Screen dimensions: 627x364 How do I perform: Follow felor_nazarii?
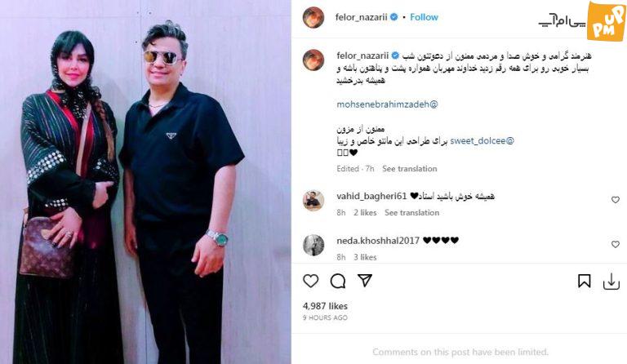coord(424,17)
